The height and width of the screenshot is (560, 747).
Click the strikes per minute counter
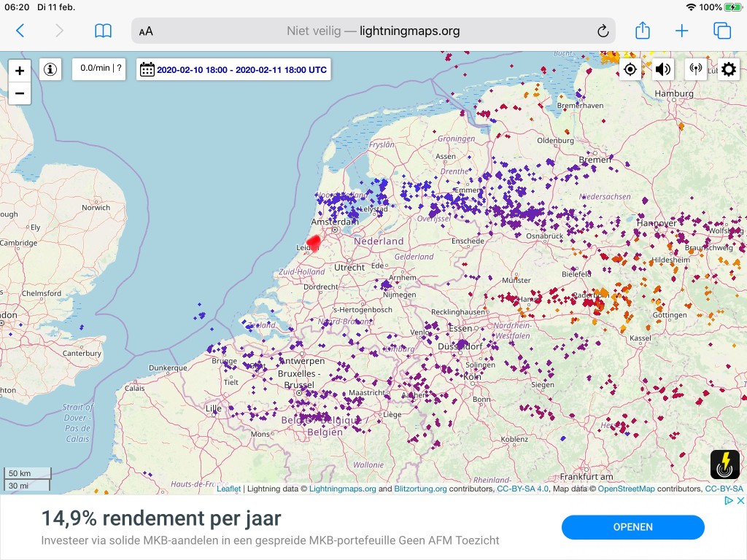tap(99, 69)
